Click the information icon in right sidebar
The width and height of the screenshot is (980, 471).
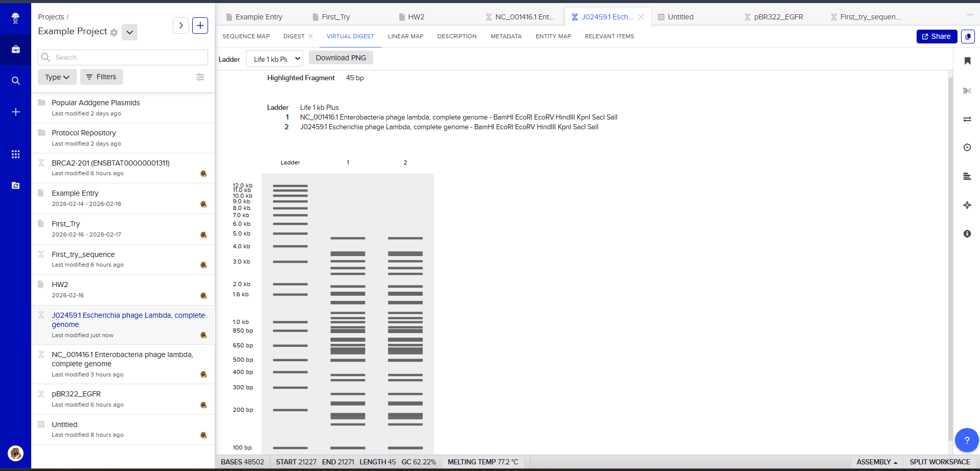pos(967,234)
